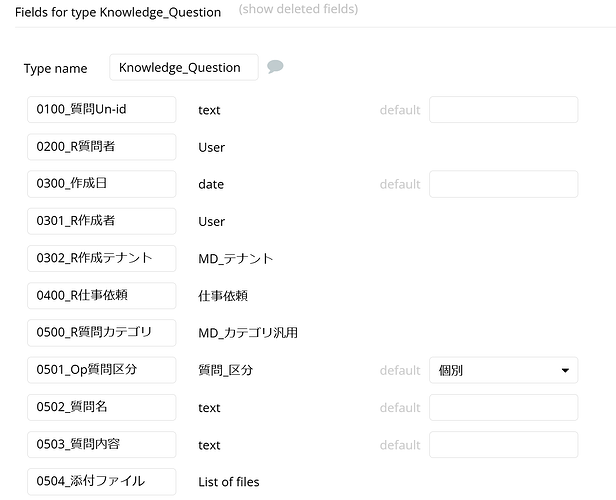The image size is (616, 500).
Task: Click the default value box for 0502_質問名
Action: 503,407
